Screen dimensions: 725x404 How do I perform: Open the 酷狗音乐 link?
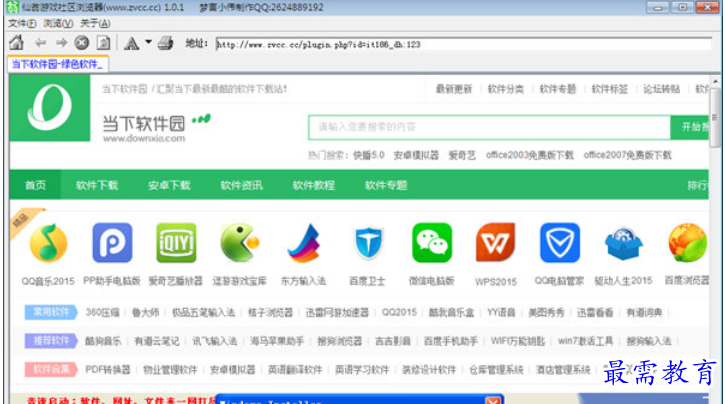coord(103,341)
